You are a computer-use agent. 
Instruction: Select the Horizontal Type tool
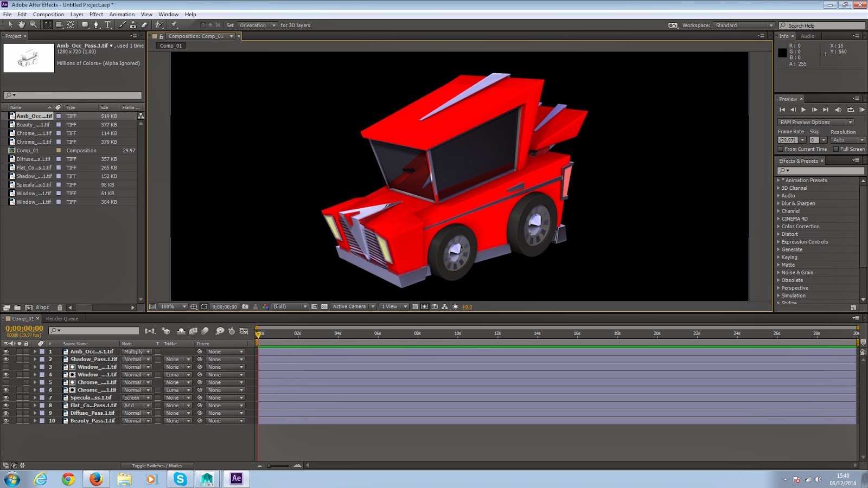(x=108, y=25)
